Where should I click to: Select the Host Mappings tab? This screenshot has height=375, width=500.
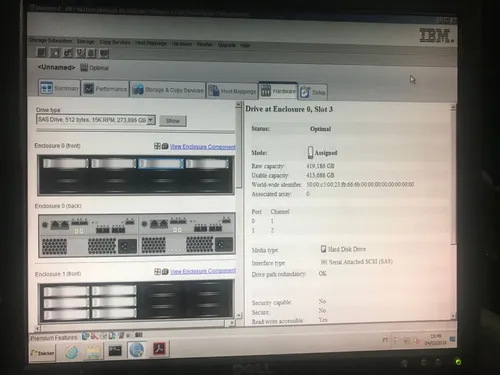[x=232, y=91]
